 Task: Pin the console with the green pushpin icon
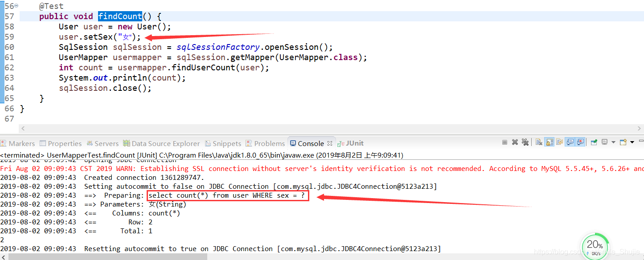594,142
